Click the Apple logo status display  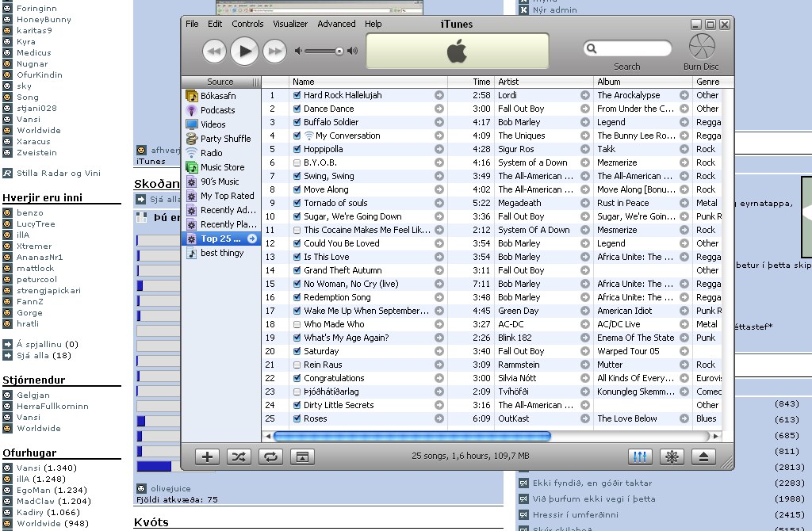pyautogui.click(x=458, y=52)
